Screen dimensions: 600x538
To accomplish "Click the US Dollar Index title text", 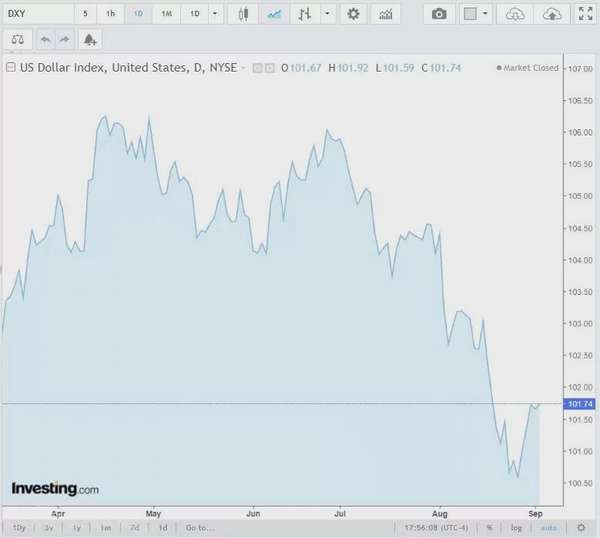I will (x=128, y=68).
